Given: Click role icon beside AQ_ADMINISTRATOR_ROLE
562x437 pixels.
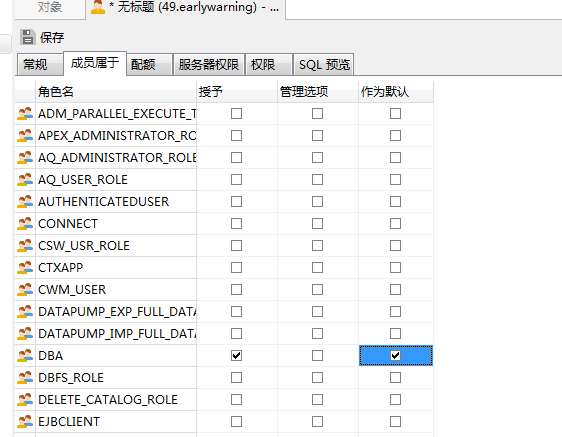Looking at the screenshot, I should pos(25,158).
